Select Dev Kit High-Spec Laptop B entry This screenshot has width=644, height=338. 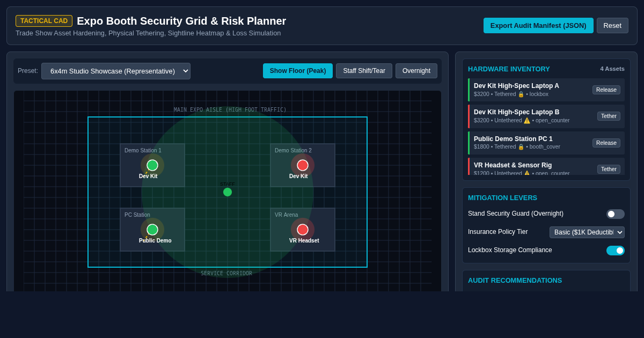(x=546, y=116)
